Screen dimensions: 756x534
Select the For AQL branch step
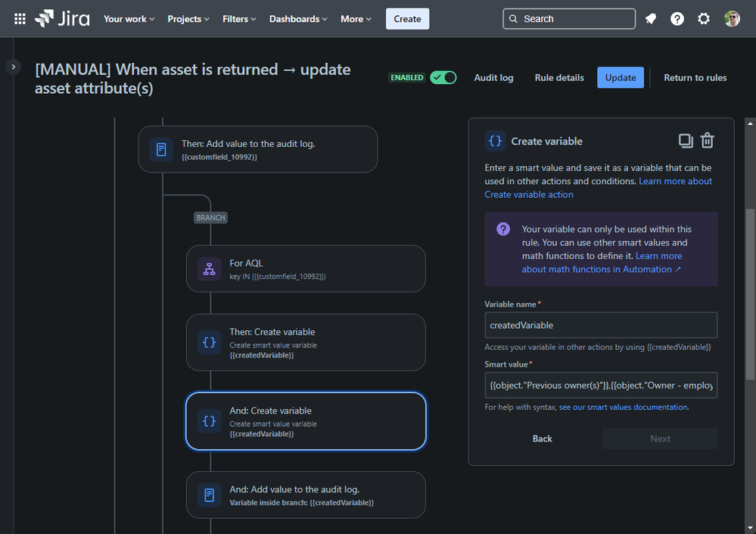[306, 269]
